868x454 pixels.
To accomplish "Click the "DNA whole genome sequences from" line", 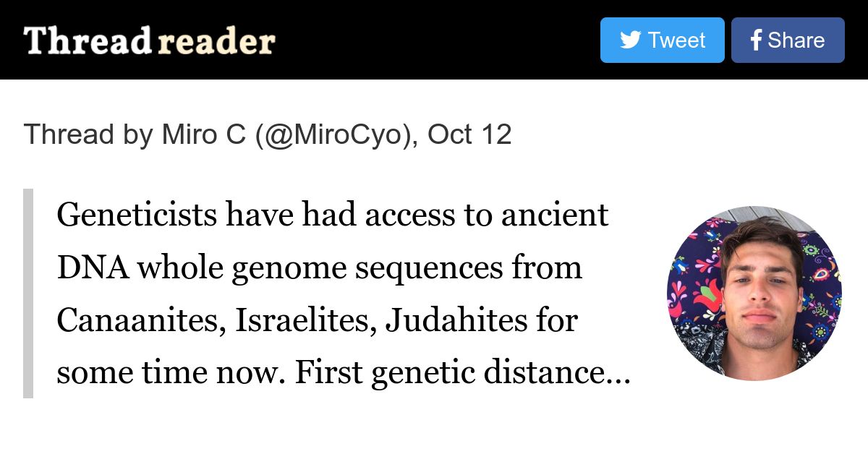I will point(319,268).
